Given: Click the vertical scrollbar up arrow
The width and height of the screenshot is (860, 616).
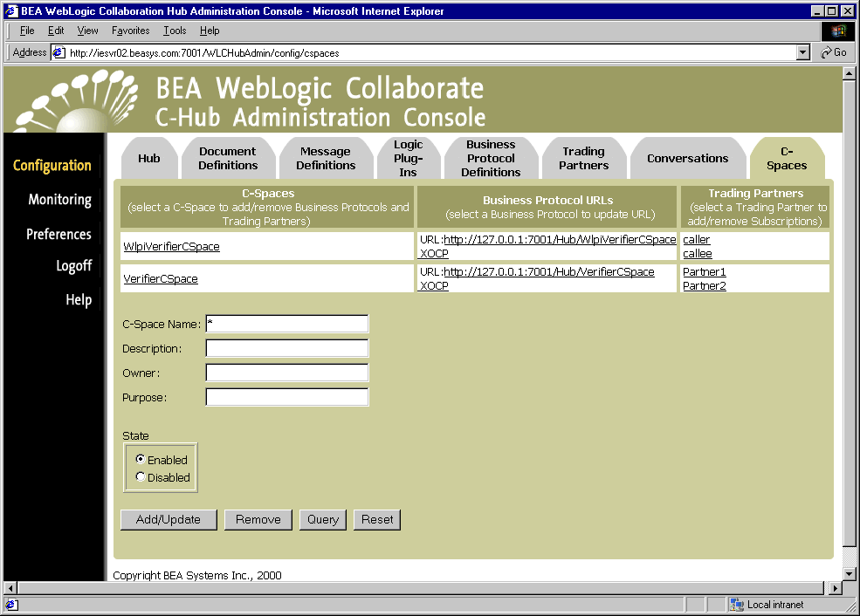Looking at the screenshot, I should point(849,73).
